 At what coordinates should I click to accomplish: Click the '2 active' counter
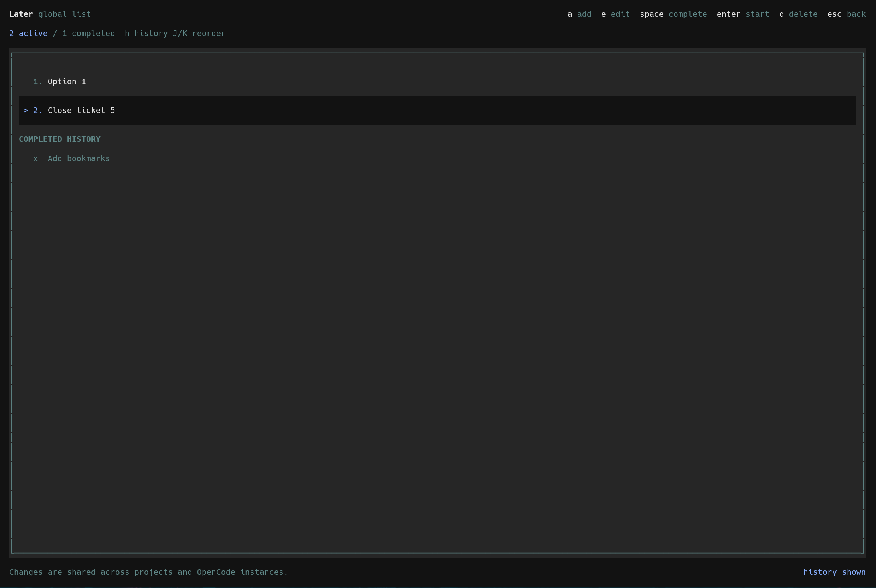(x=28, y=34)
